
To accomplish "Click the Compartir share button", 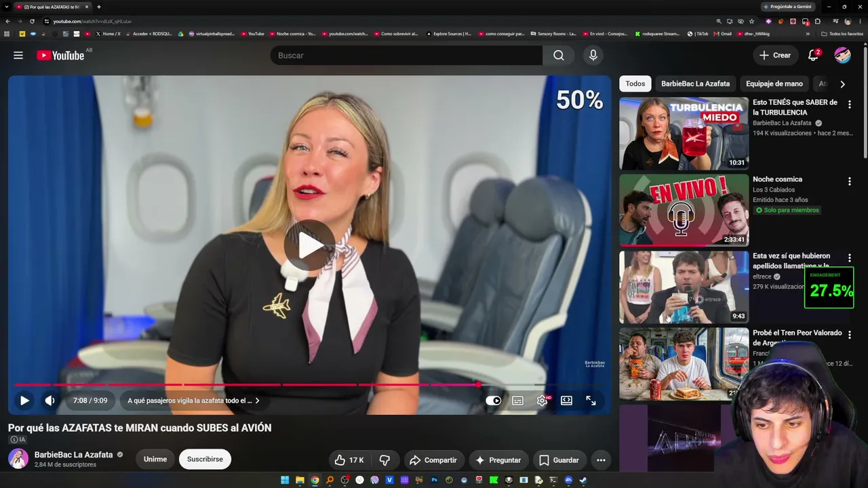I will (433, 460).
